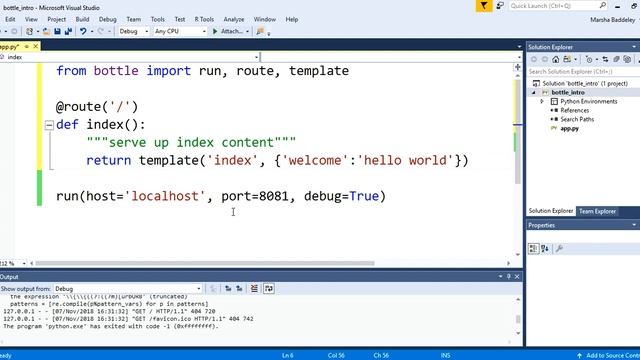
Task: Click the Categorized icon in Properties panel
Action: click(x=533, y=248)
